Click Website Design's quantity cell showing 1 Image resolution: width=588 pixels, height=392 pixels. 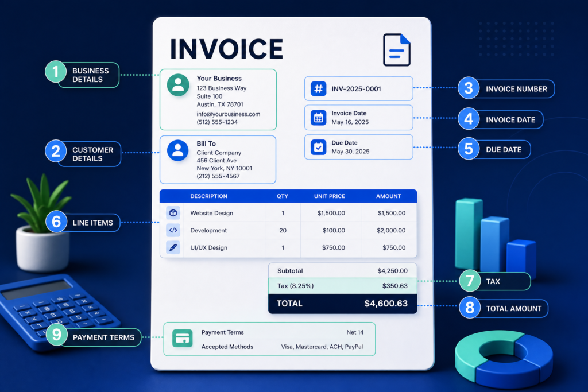pos(283,213)
